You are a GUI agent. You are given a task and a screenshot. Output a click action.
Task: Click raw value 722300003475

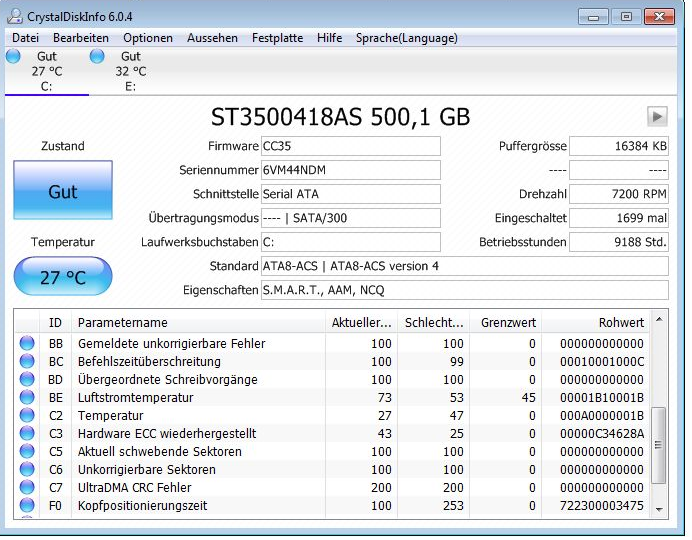coord(602,506)
